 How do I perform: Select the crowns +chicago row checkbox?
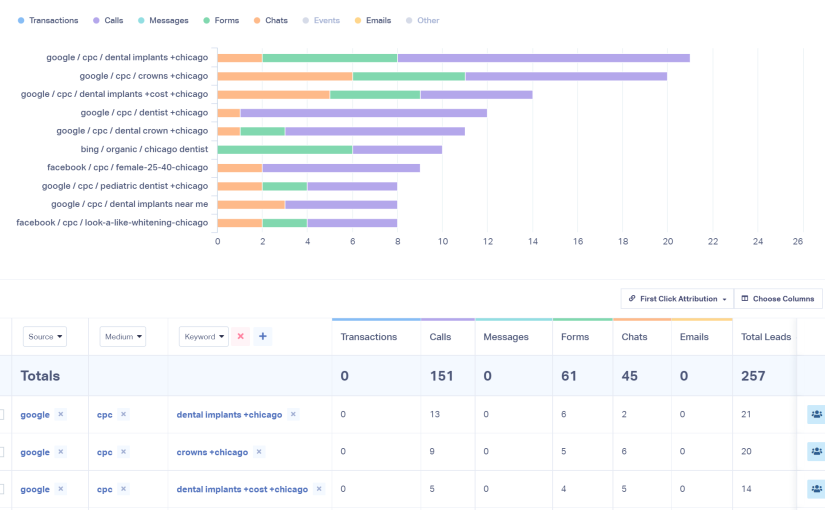[2, 452]
